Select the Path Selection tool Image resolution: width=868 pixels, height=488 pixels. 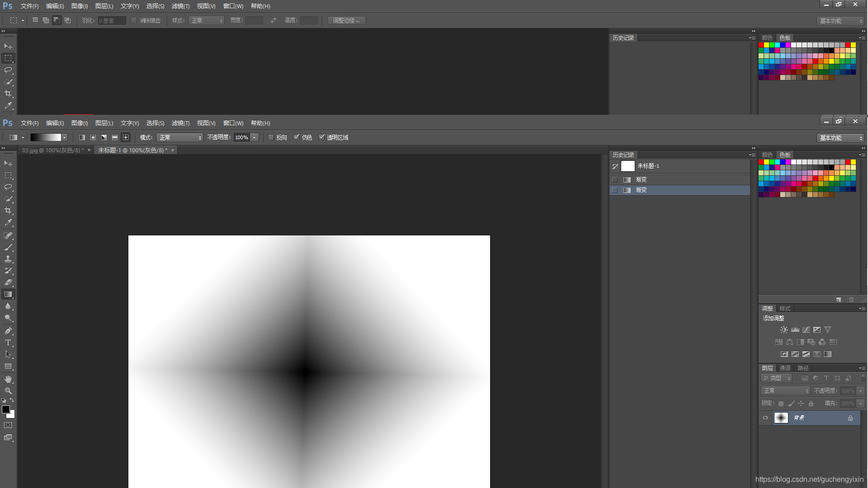point(8,354)
